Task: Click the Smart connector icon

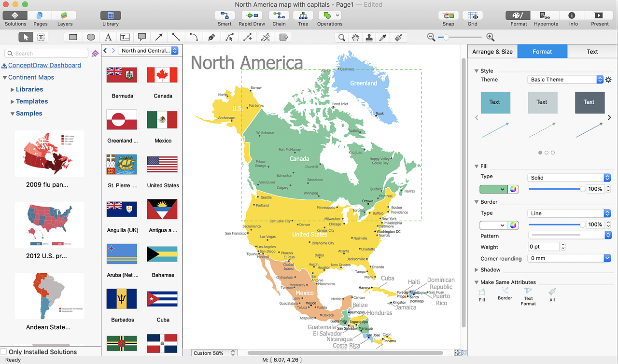Action: pos(225,15)
